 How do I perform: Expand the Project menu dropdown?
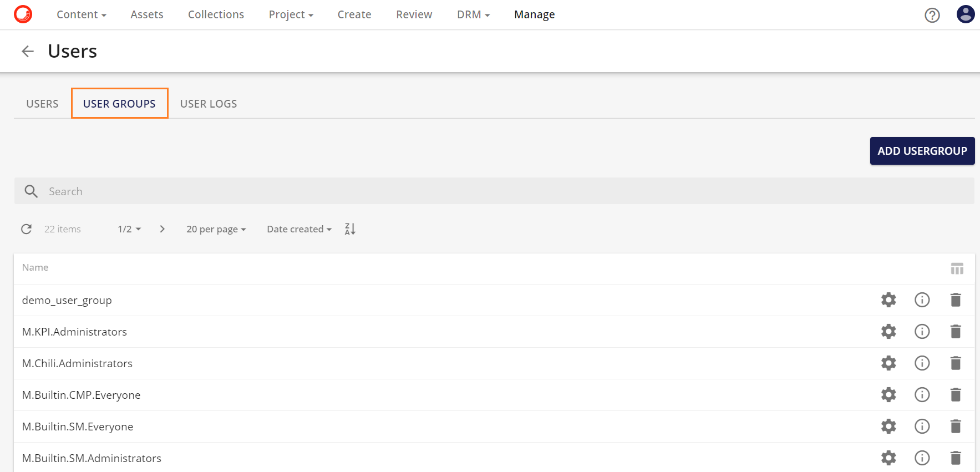tap(291, 14)
